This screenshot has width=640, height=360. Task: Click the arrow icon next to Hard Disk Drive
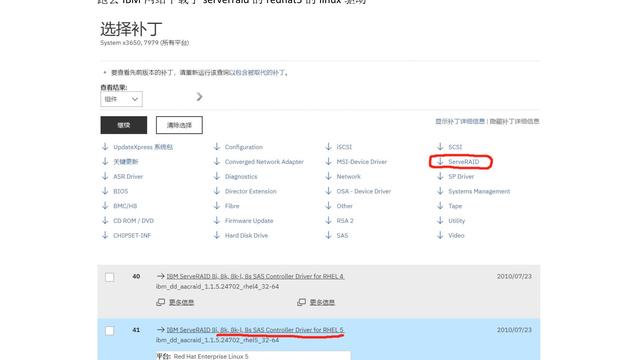pos(217,235)
